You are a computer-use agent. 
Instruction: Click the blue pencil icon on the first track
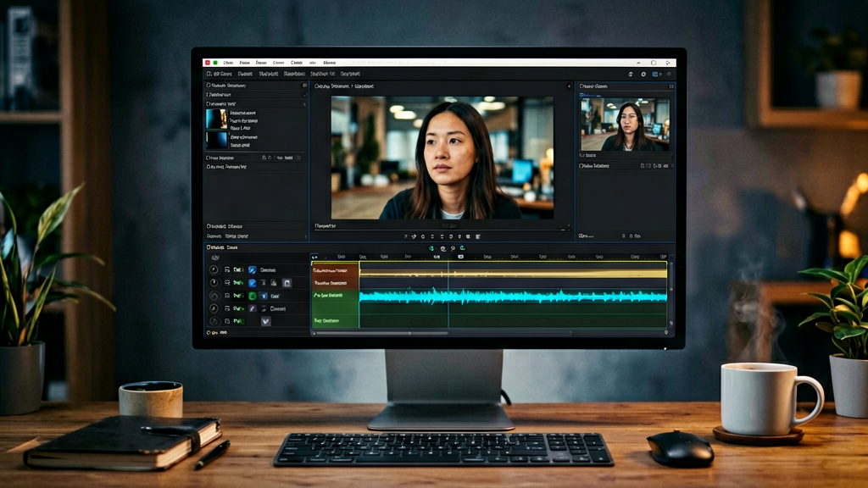coord(253,270)
